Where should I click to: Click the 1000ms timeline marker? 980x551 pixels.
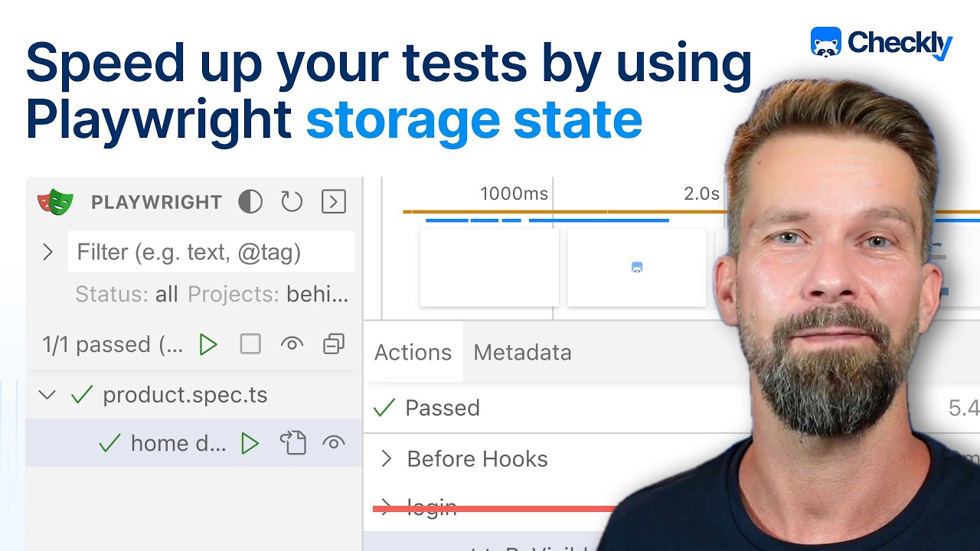[x=514, y=194]
